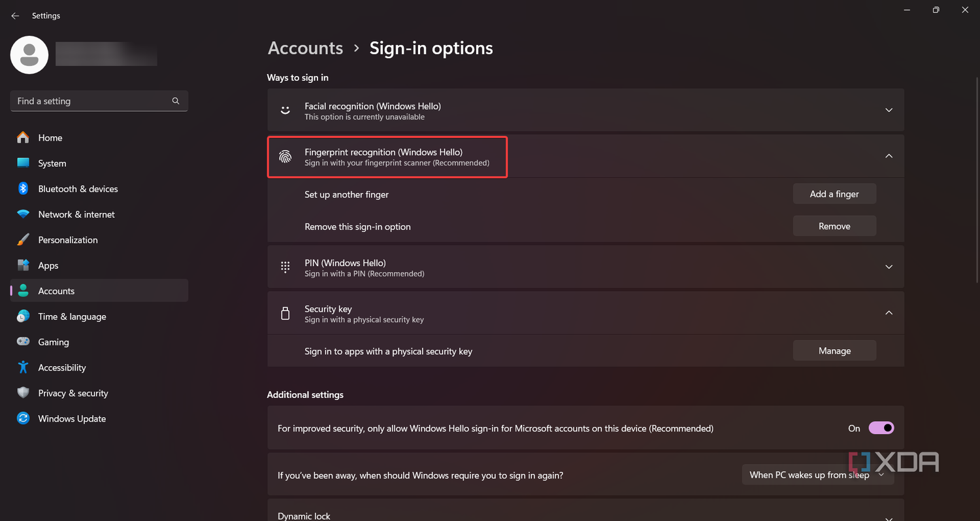This screenshot has height=521, width=980.
Task: Expand the PIN (Windows Hello) chevron
Action: click(x=889, y=267)
